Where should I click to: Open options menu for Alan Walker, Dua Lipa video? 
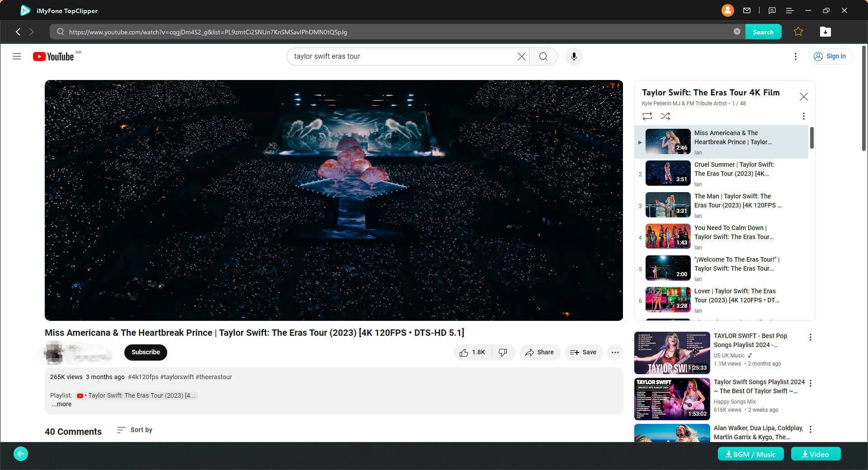[811, 429]
